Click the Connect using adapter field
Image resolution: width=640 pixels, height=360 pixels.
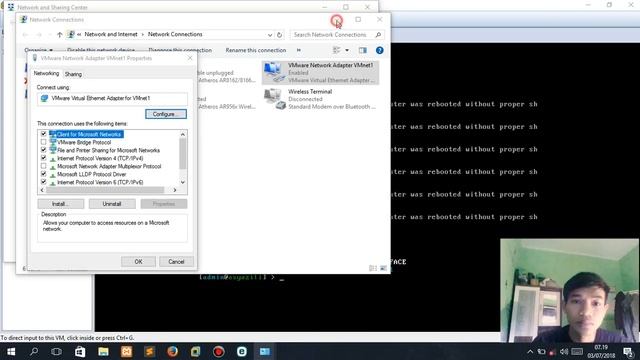tap(112, 98)
